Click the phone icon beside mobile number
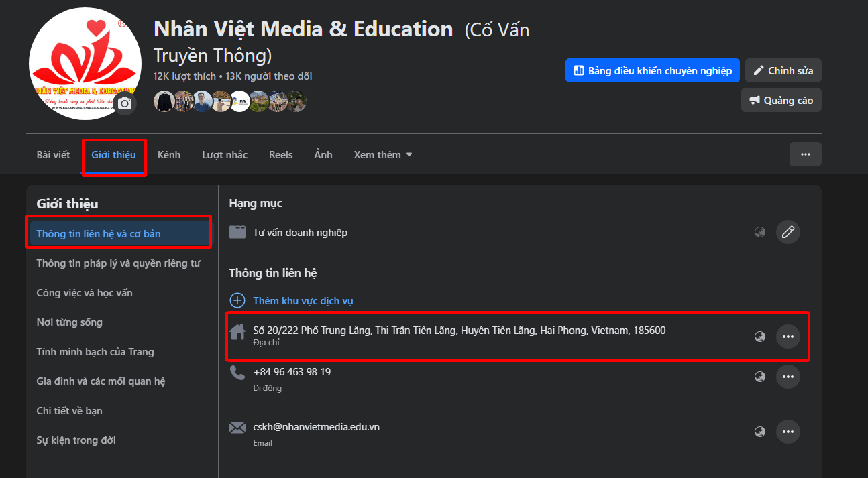The image size is (868, 478). (x=237, y=373)
